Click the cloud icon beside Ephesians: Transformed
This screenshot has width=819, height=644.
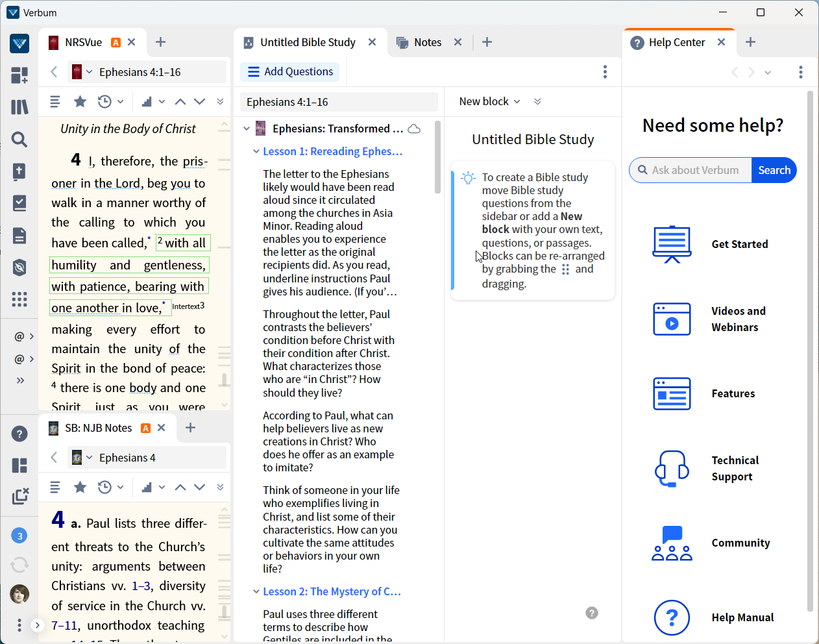[414, 129]
